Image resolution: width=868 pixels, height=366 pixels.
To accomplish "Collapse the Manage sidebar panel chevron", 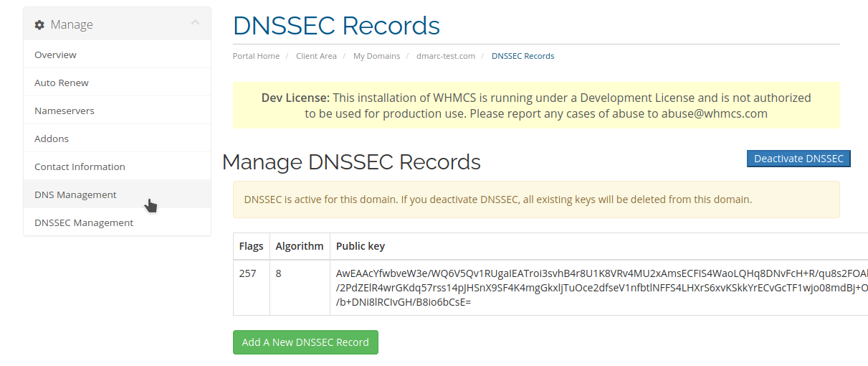I will point(195,24).
